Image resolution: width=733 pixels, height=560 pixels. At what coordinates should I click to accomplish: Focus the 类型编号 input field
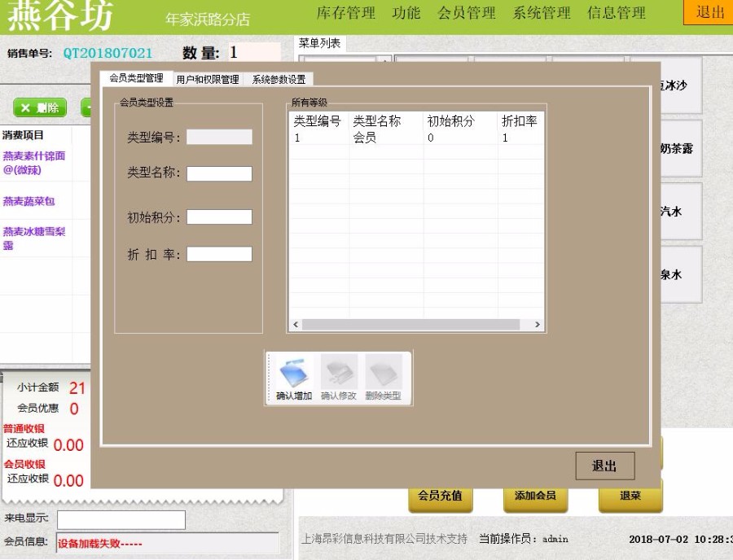pyautogui.click(x=219, y=137)
